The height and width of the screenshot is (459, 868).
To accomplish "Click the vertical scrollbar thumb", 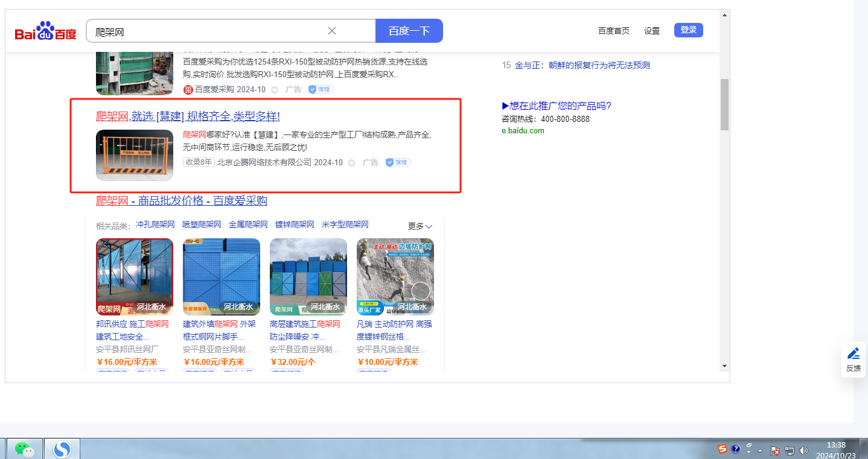I will (x=724, y=104).
